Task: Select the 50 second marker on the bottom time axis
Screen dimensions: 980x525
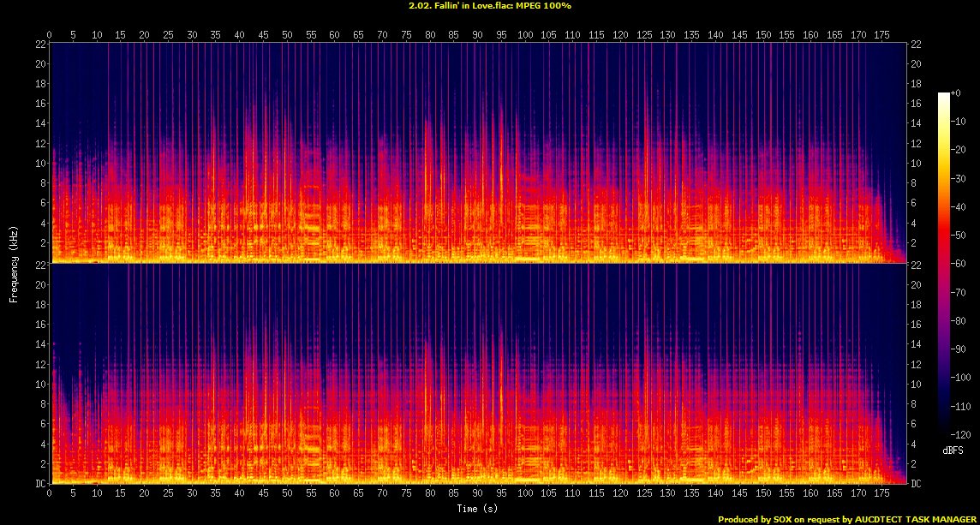Action: click(x=287, y=492)
